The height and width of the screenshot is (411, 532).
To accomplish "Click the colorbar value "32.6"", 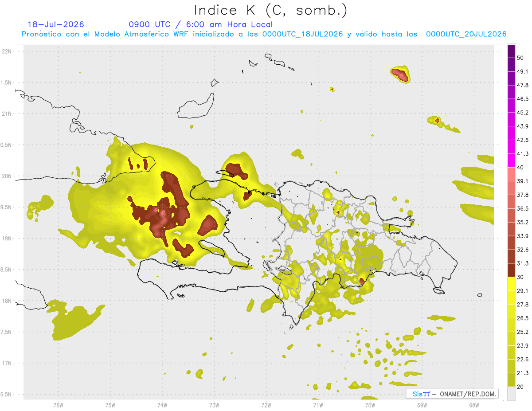I will coord(523,250).
